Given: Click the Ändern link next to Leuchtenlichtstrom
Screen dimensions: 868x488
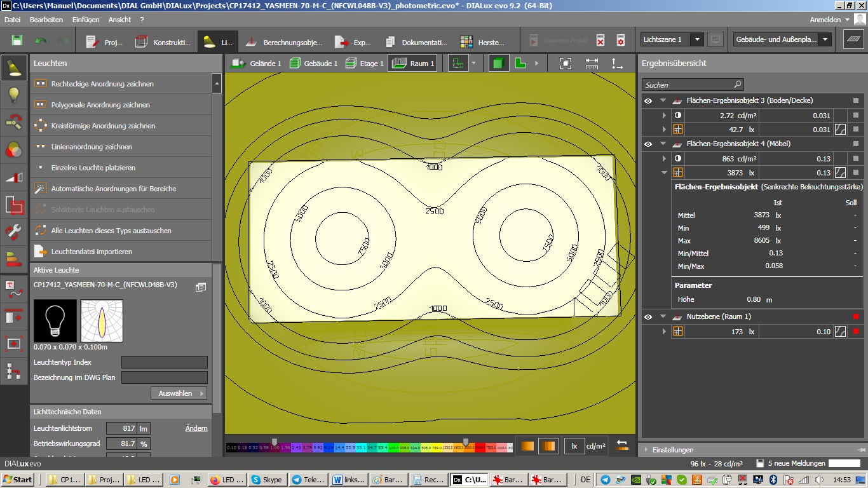Looking at the screenshot, I should (x=196, y=428).
